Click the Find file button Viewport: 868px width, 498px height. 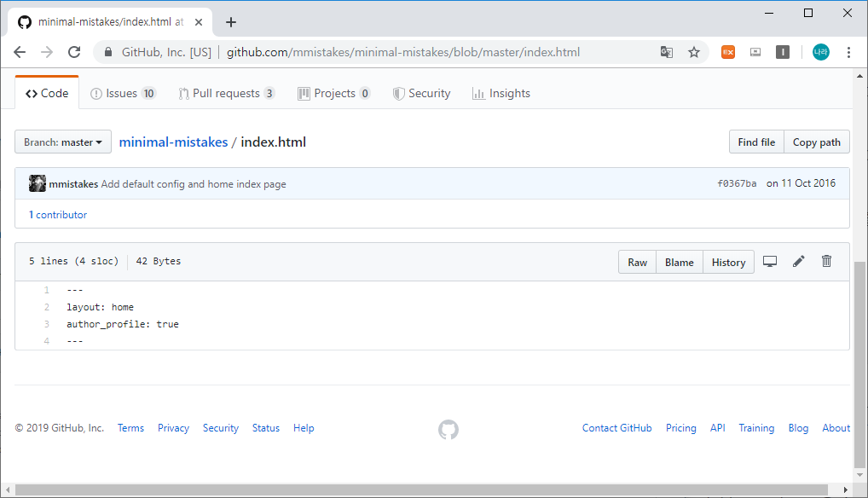click(x=756, y=142)
